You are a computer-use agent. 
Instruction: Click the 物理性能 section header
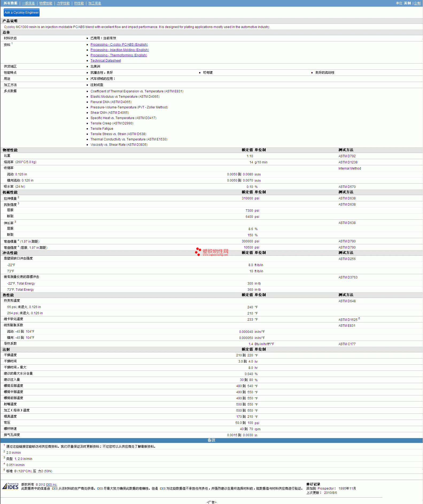coord(10,150)
